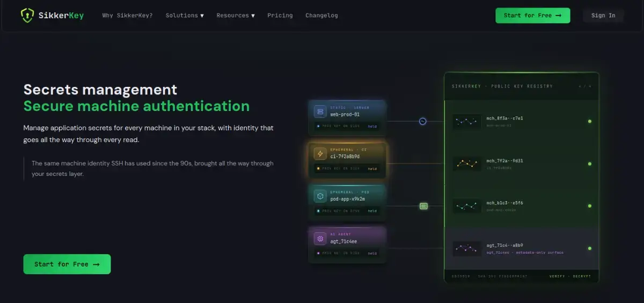This screenshot has width=644, height=303.
Task: Click the purple sparkline for agt_71c4··a8b9
Action: coord(467,248)
